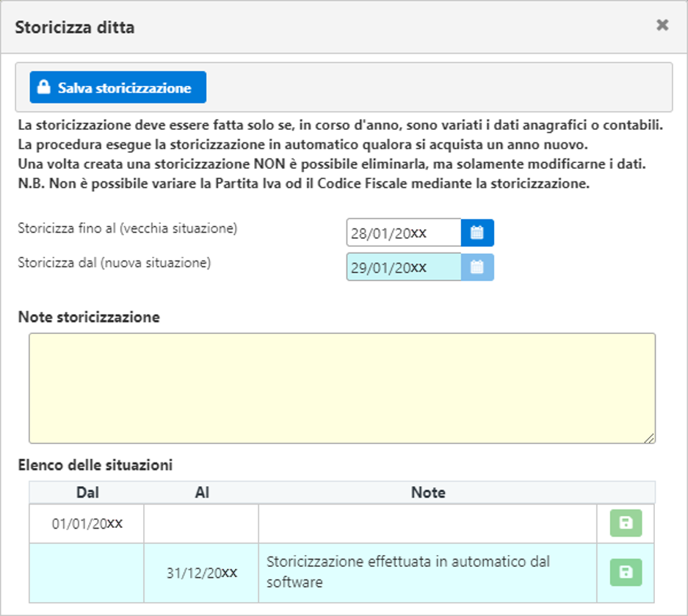Focus the Storicizza dal date field

click(403, 267)
